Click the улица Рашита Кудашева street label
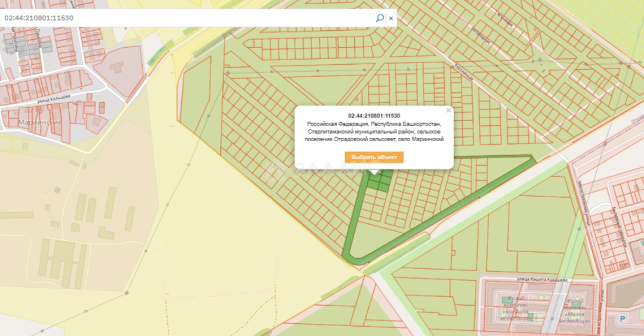The height and width of the screenshot is (336, 644). (x=542, y=279)
